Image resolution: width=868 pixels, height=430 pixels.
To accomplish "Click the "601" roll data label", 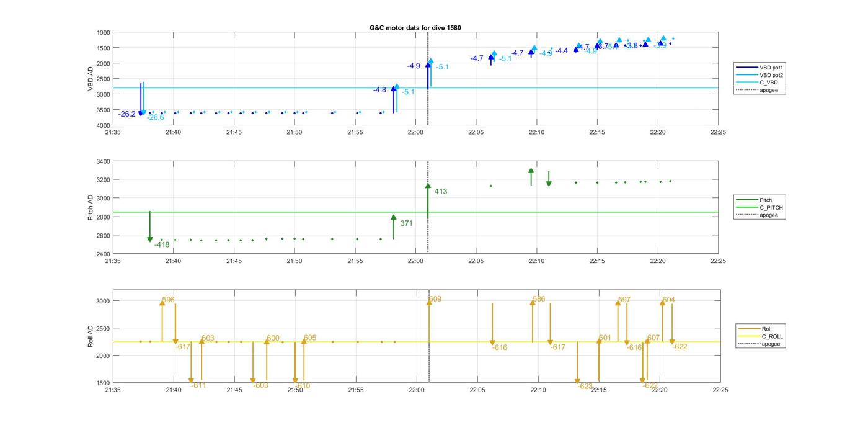I will click(x=605, y=338).
